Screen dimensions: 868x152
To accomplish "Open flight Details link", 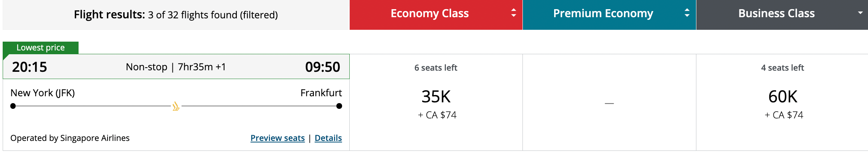I will coord(328,138).
